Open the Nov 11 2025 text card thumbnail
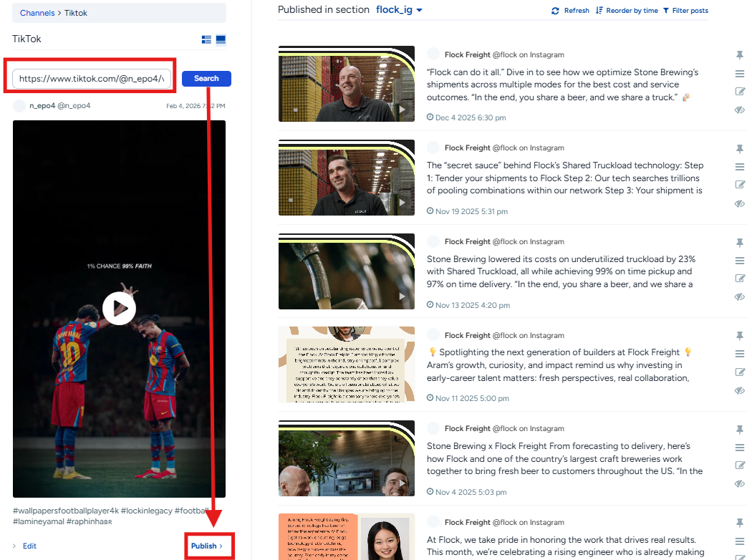Viewport: 752px width, 560px height. point(346,365)
